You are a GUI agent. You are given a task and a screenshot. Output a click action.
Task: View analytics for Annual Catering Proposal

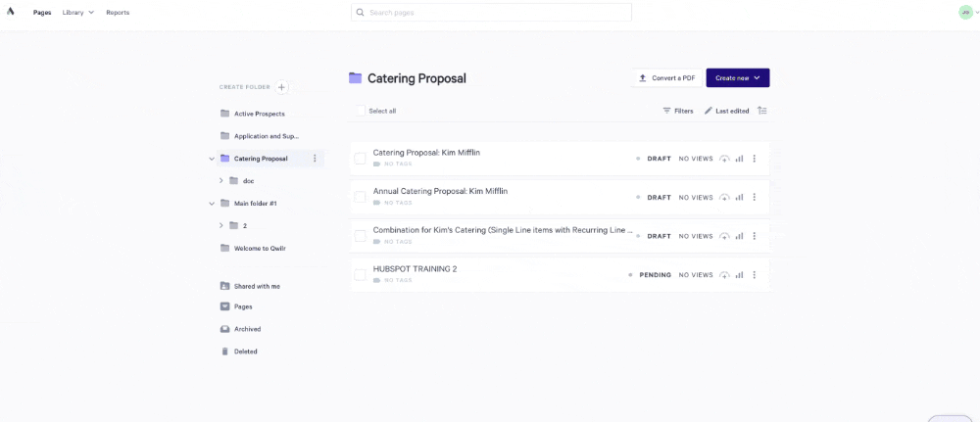[x=739, y=197]
